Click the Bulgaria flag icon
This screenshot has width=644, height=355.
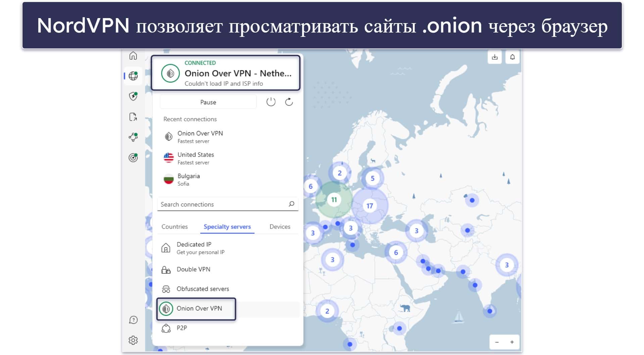pos(168,179)
